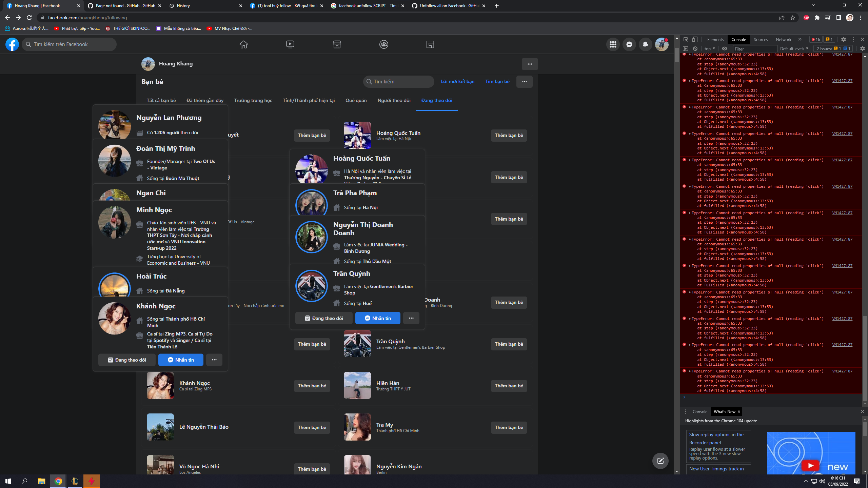Toggle the live expression eye icon
The image size is (868, 488).
click(725, 48)
